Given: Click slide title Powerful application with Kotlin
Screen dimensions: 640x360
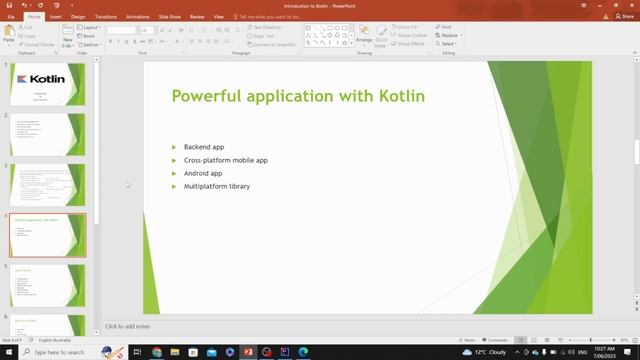Looking at the screenshot, I should [x=298, y=96].
